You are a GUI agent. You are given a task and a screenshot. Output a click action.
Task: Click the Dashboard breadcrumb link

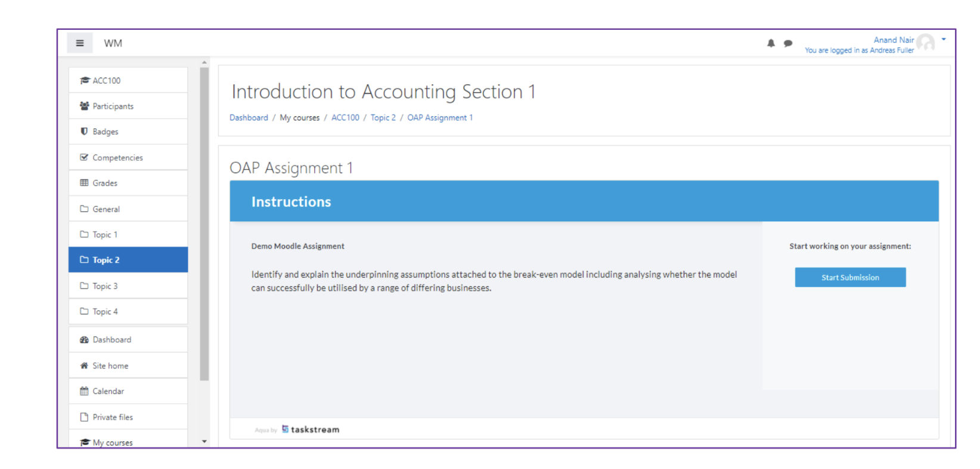249,118
